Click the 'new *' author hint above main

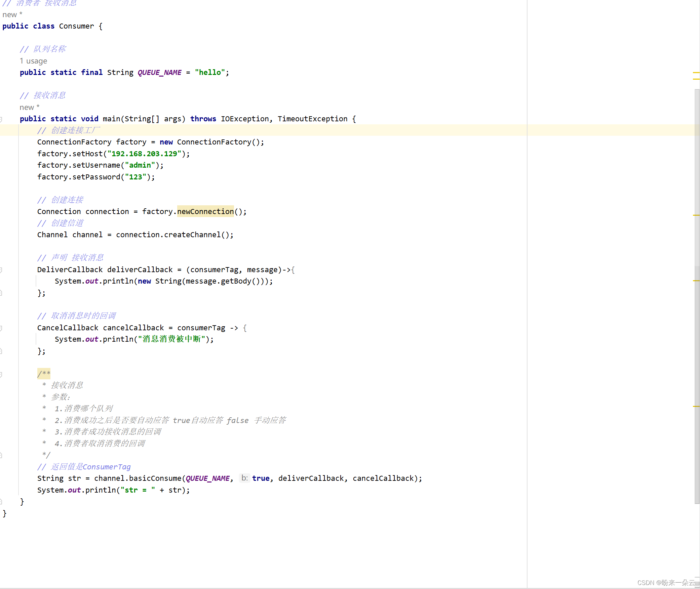click(x=30, y=107)
